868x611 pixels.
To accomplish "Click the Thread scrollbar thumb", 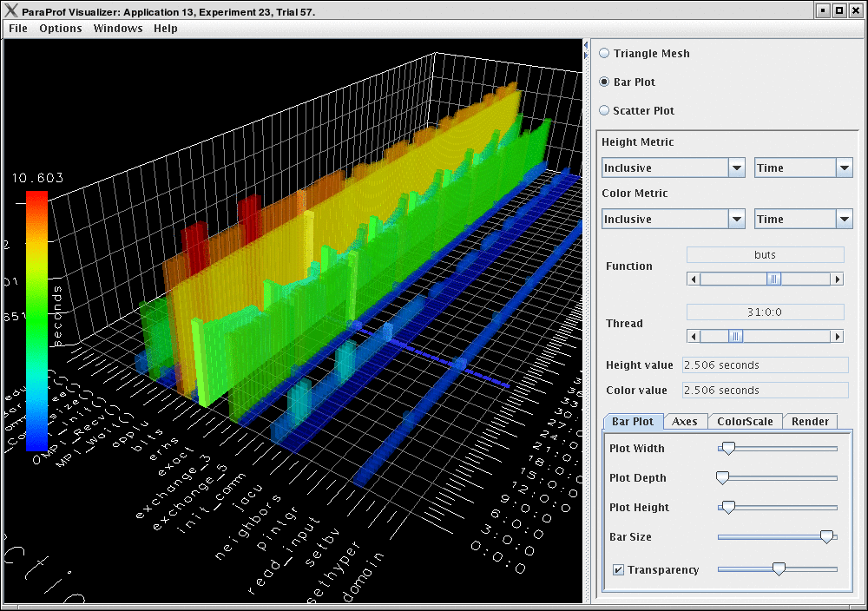I will click(735, 336).
